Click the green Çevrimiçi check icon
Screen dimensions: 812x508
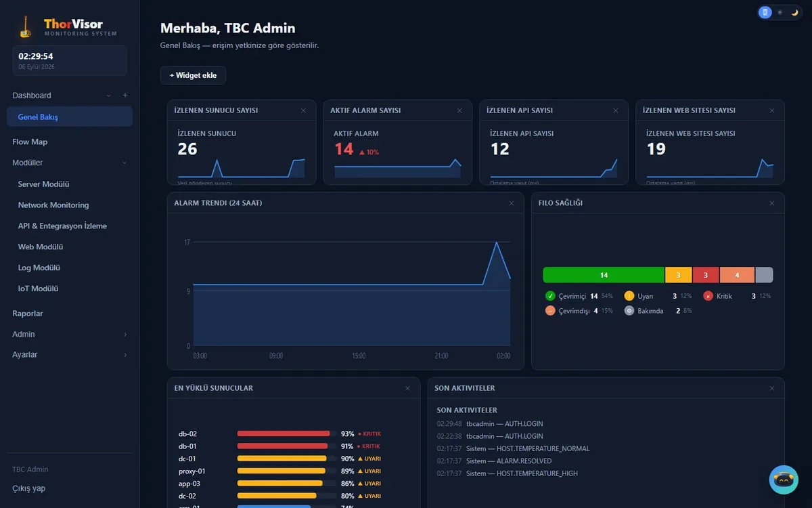[x=550, y=296]
